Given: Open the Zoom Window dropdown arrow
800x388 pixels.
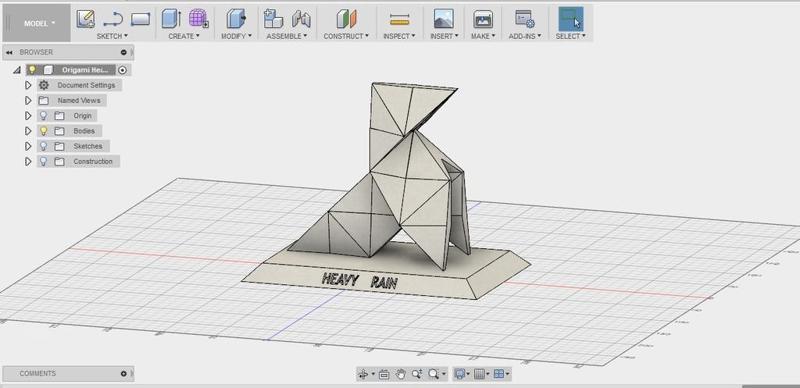Looking at the screenshot, I should pos(443,375).
